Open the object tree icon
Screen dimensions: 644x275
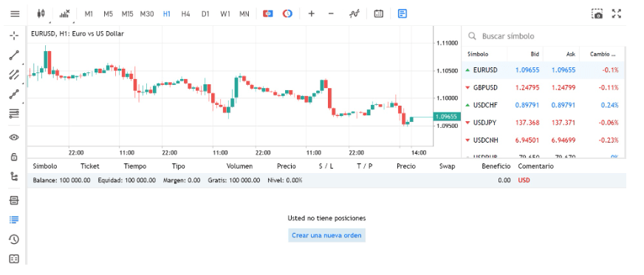14,177
